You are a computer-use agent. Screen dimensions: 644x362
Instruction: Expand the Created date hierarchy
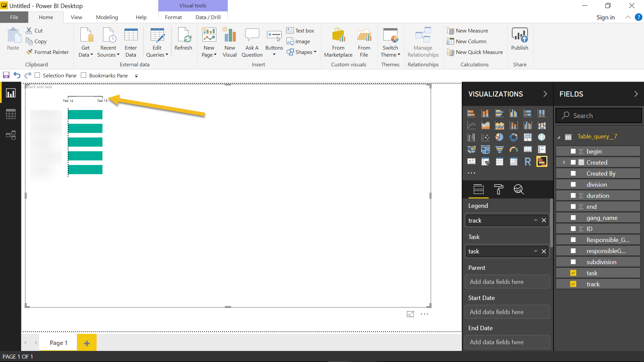(x=564, y=163)
